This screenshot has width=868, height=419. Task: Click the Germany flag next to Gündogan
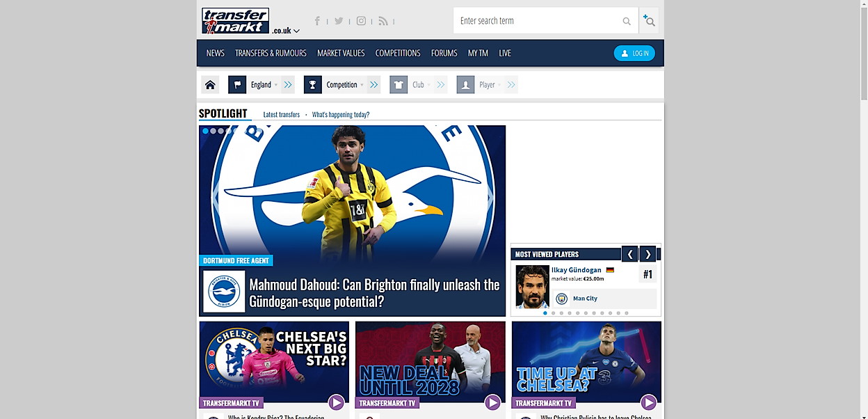610,270
